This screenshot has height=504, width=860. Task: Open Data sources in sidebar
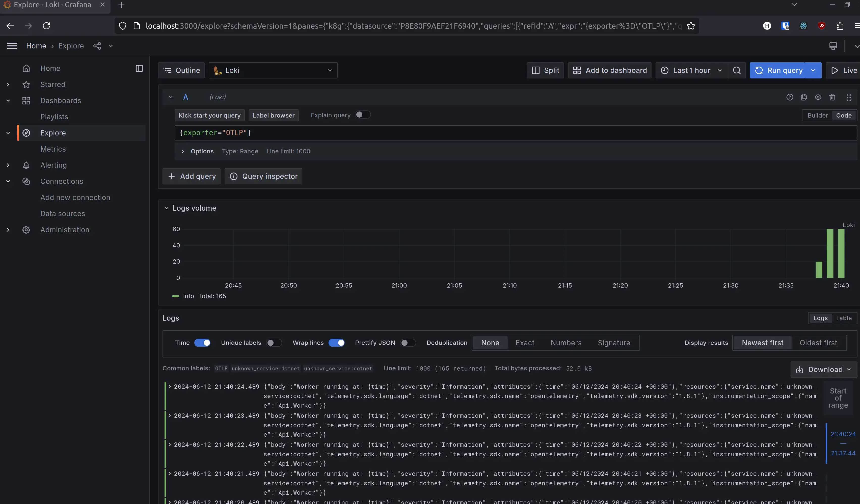pyautogui.click(x=62, y=214)
